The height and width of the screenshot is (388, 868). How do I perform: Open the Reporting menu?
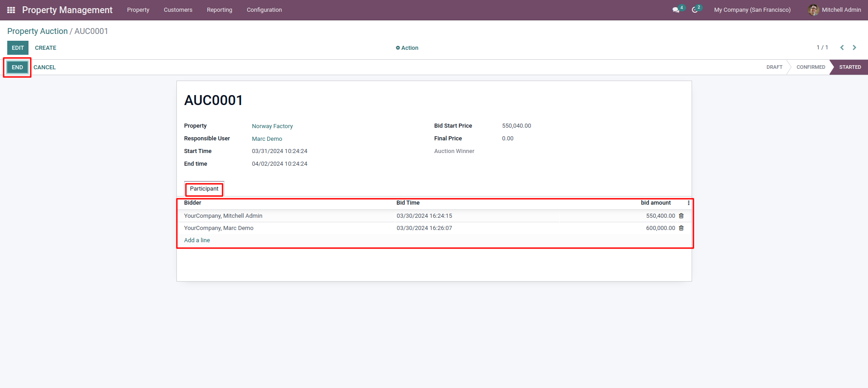pos(219,10)
